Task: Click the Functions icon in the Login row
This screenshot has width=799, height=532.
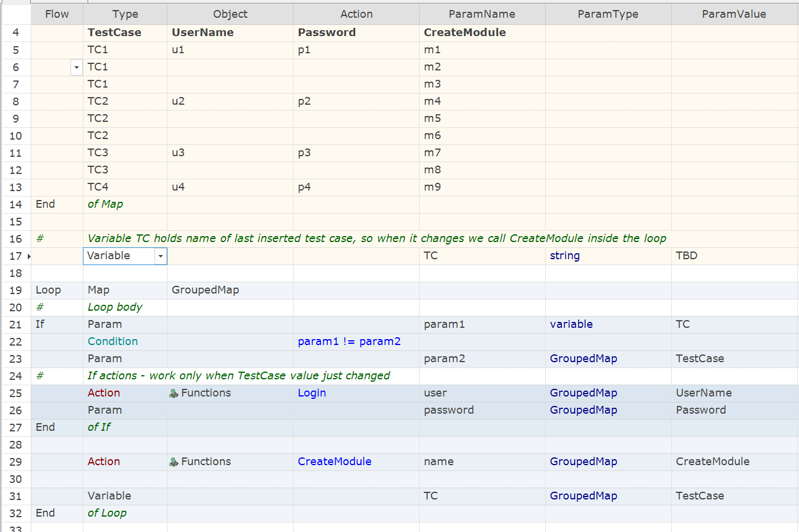Action: [174, 394]
